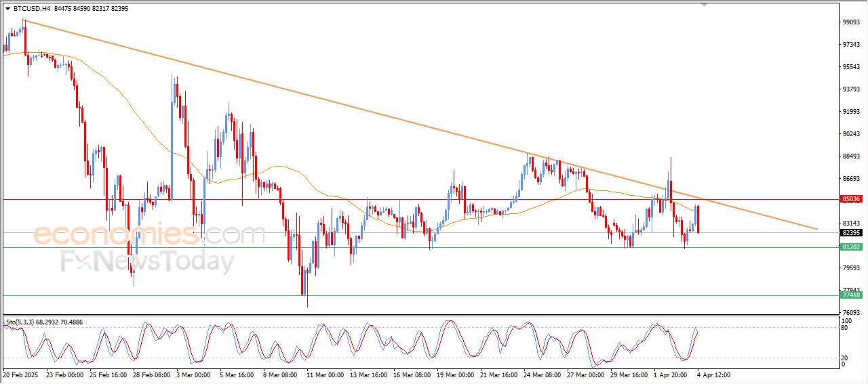The height and width of the screenshot is (384, 868).
Task: Click the 76093 price axis label
Action: tap(851, 312)
